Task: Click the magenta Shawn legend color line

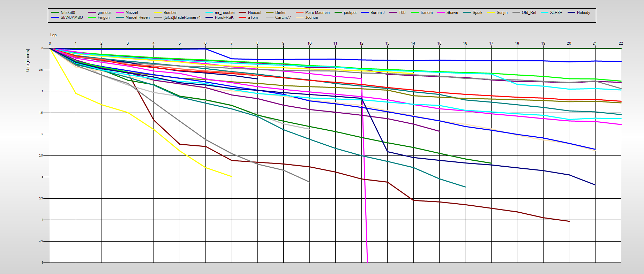Action: point(441,13)
